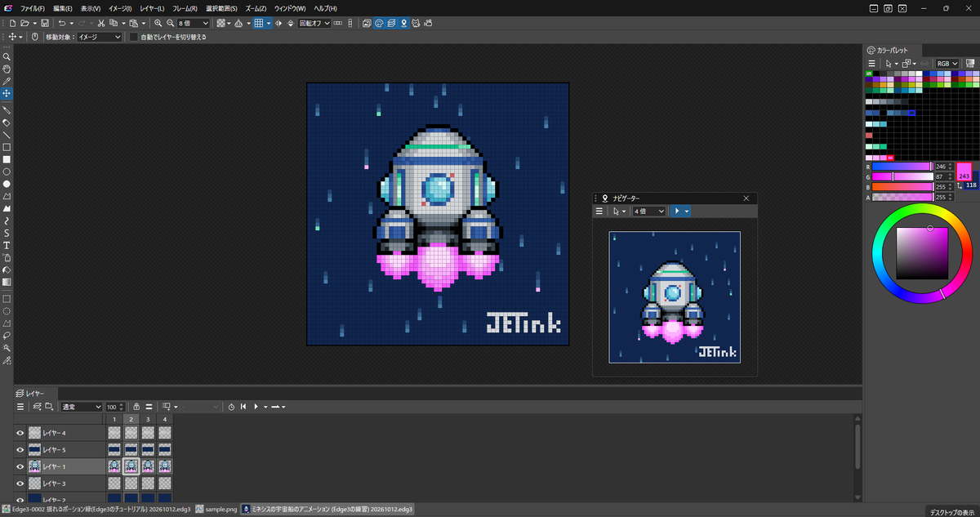Select レイヤー 1 frame 2 cell thumbnail
980x517 pixels.
tap(131, 466)
